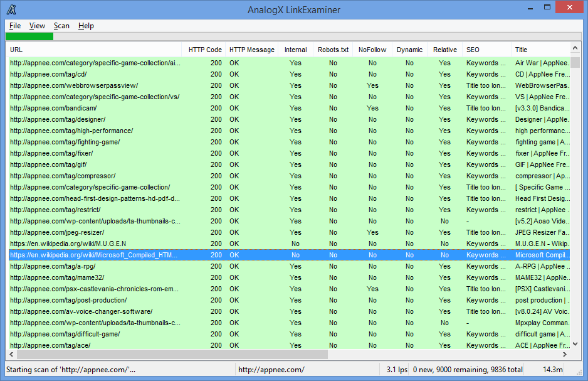Click the scan progress bar
Screen dimensions: 588x381
click(x=294, y=36)
